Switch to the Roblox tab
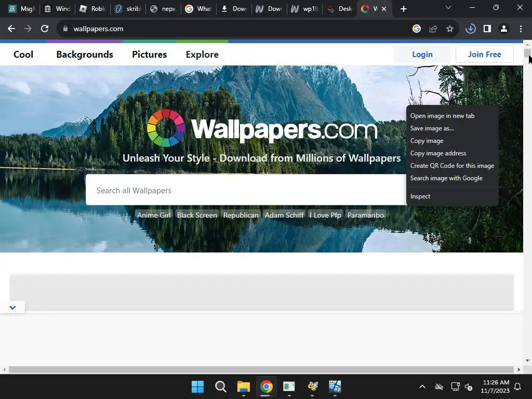The width and height of the screenshot is (532, 399). click(x=92, y=9)
